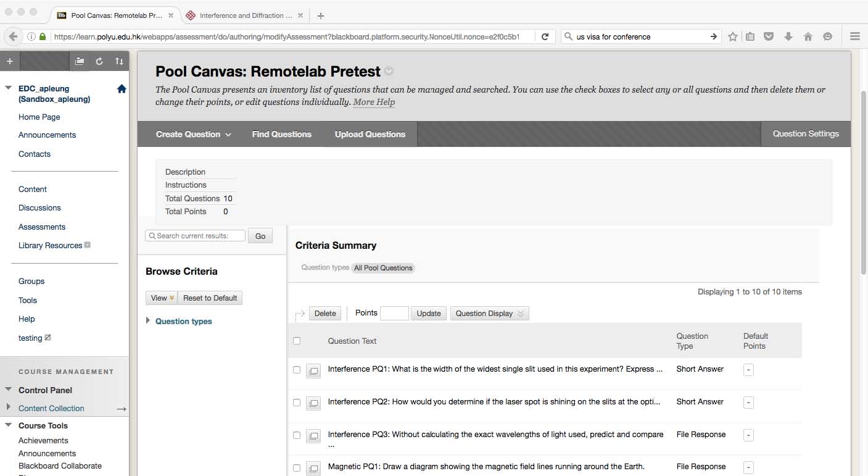Open the Create Question dropdown
The height and width of the screenshot is (476, 868).
[194, 134]
